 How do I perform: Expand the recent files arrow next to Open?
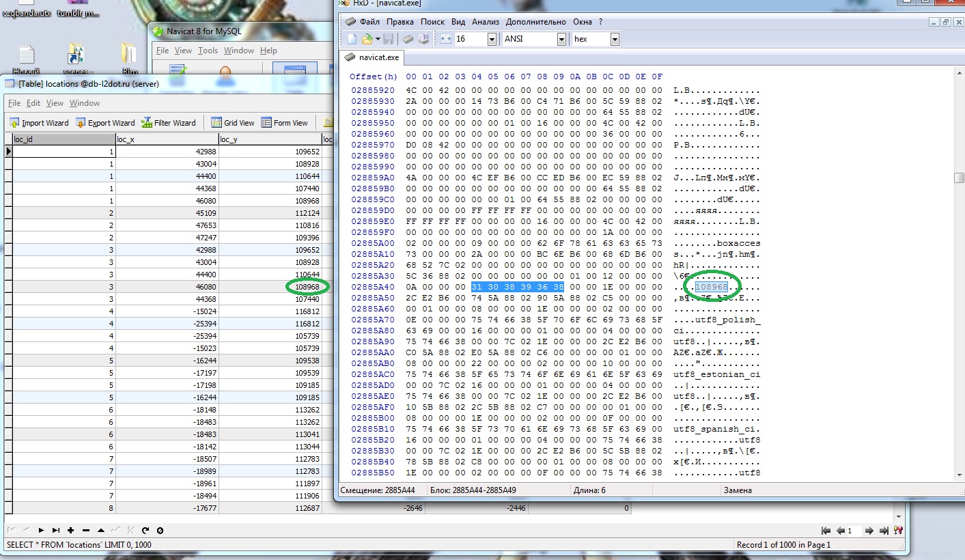coord(377,39)
